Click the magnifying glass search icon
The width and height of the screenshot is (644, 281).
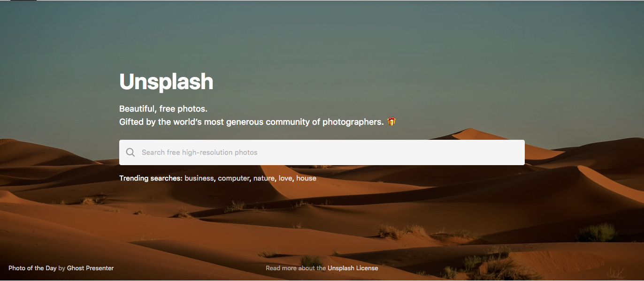(x=130, y=152)
